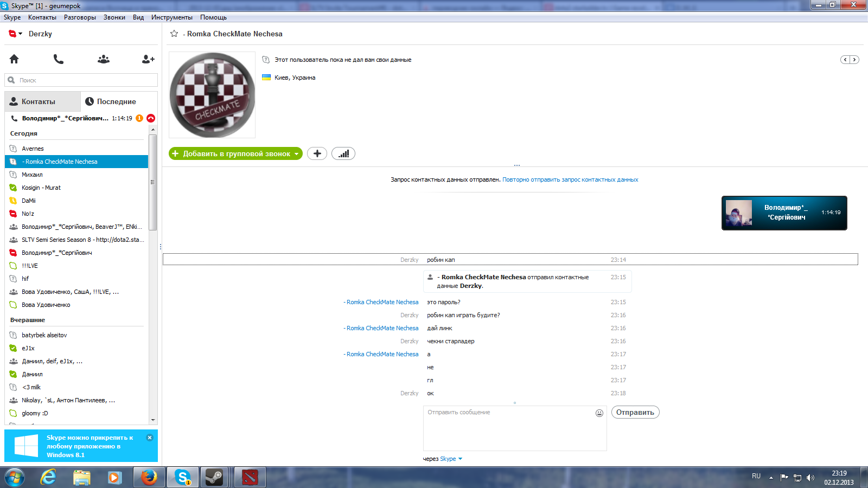This screenshot has width=868, height=488.
Task: Select the No!z contact
Action: coord(76,214)
